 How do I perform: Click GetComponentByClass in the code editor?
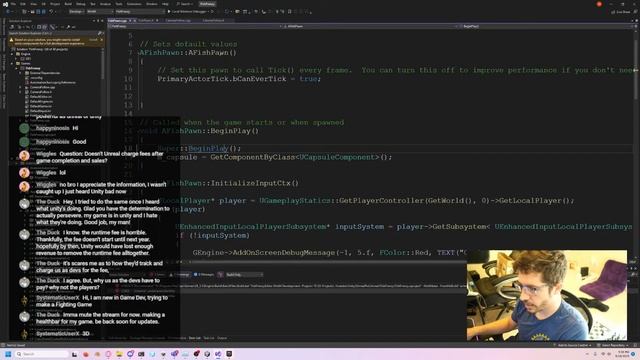pos(252,157)
